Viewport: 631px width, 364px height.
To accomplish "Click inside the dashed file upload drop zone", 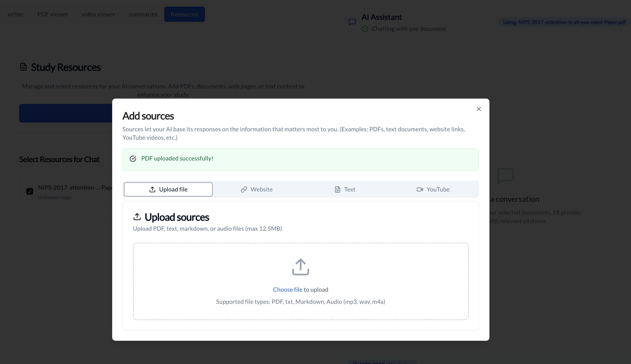I will (x=301, y=281).
